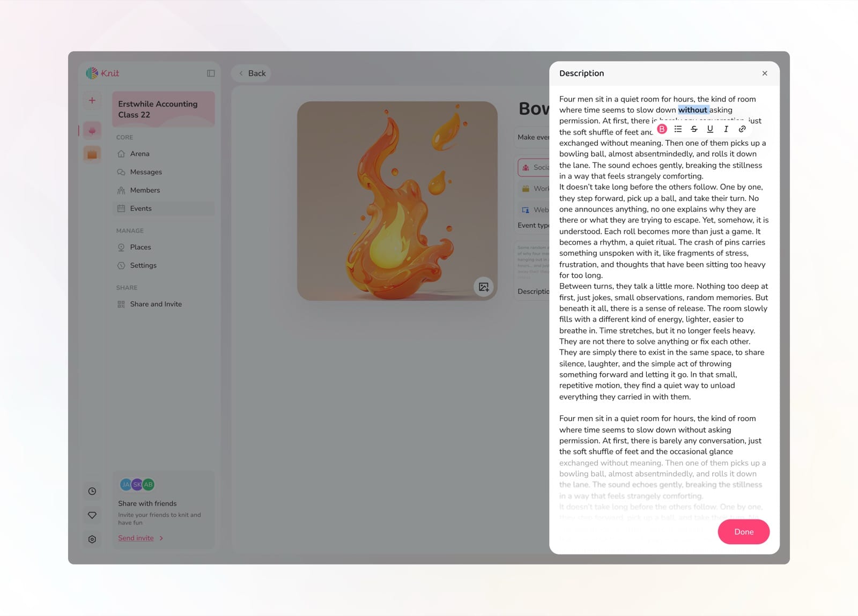Insert a link on selected text
Screen dimensions: 858x616
742,129
